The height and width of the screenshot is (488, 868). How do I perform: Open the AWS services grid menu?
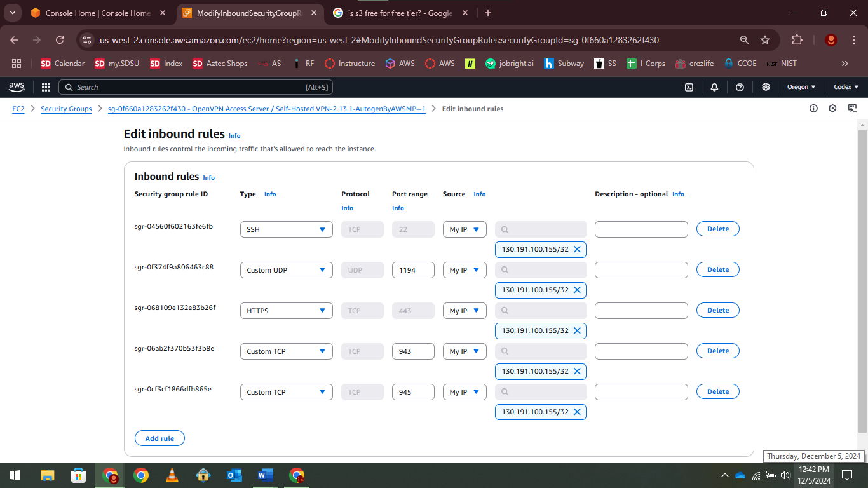pyautogui.click(x=46, y=87)
